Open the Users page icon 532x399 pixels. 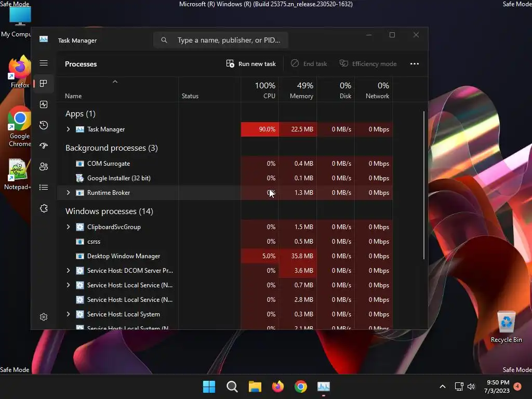pos(44,167)
